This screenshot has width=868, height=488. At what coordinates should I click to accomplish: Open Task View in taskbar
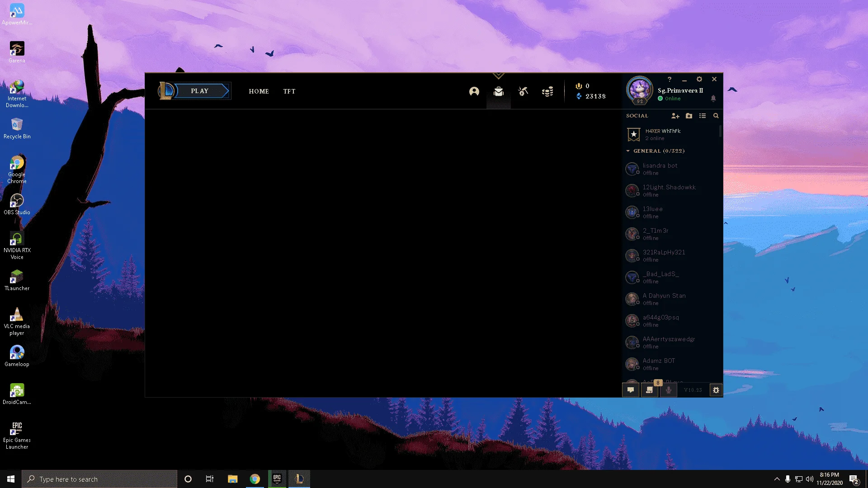(210, 479)
